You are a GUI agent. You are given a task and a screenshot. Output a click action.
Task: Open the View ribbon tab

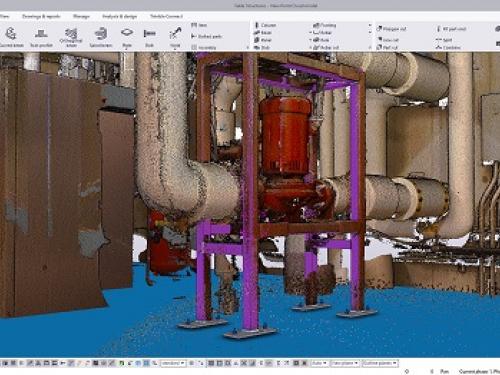4,16
